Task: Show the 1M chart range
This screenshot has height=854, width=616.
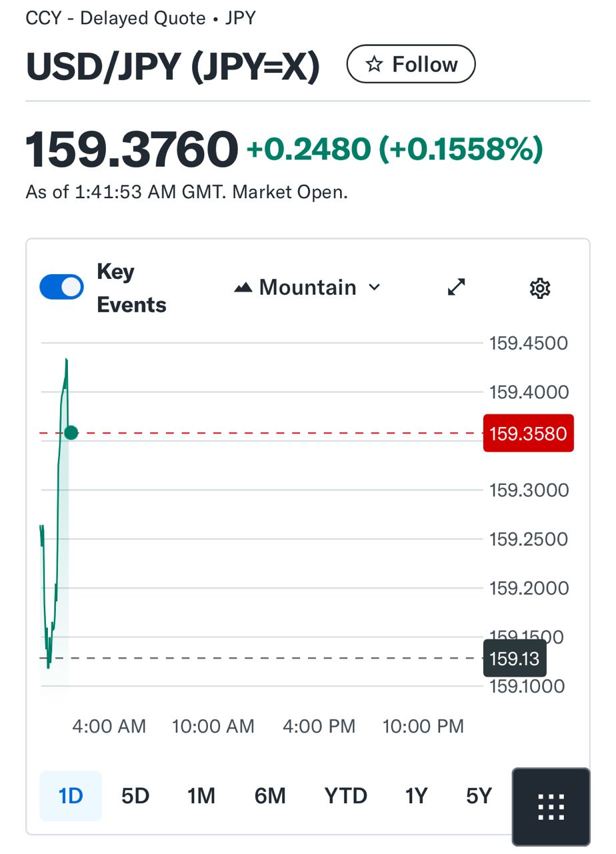Action: [201, 796]
